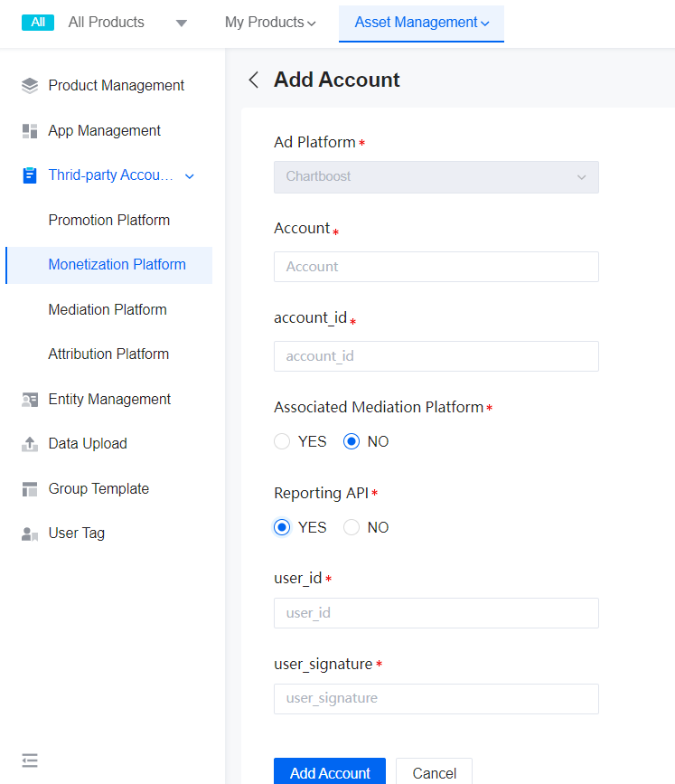Click the App Management sidebar icon
This screenshot has width=675, height=784.
click(x=28, y=130)
